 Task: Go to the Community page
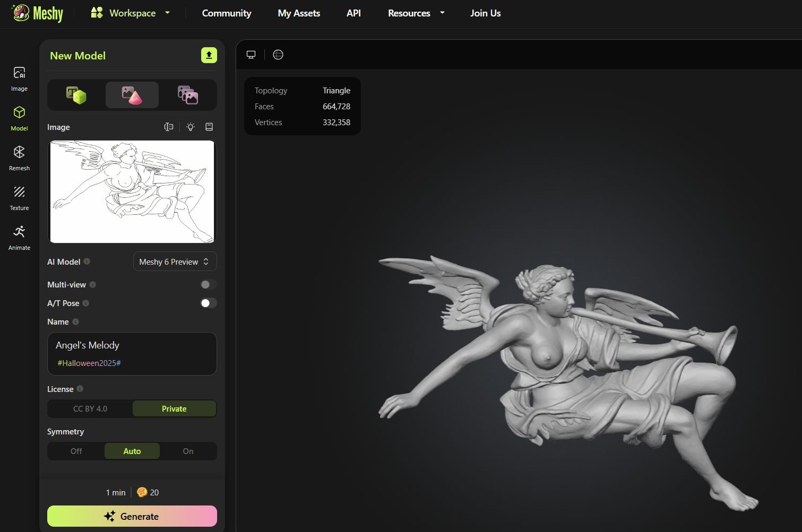click(227, 13)
